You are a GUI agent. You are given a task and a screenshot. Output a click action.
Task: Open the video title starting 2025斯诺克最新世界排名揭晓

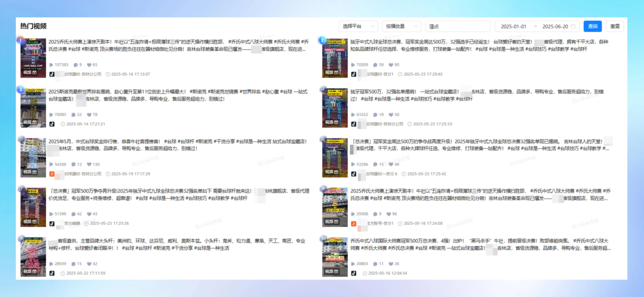tap(178, 95)
